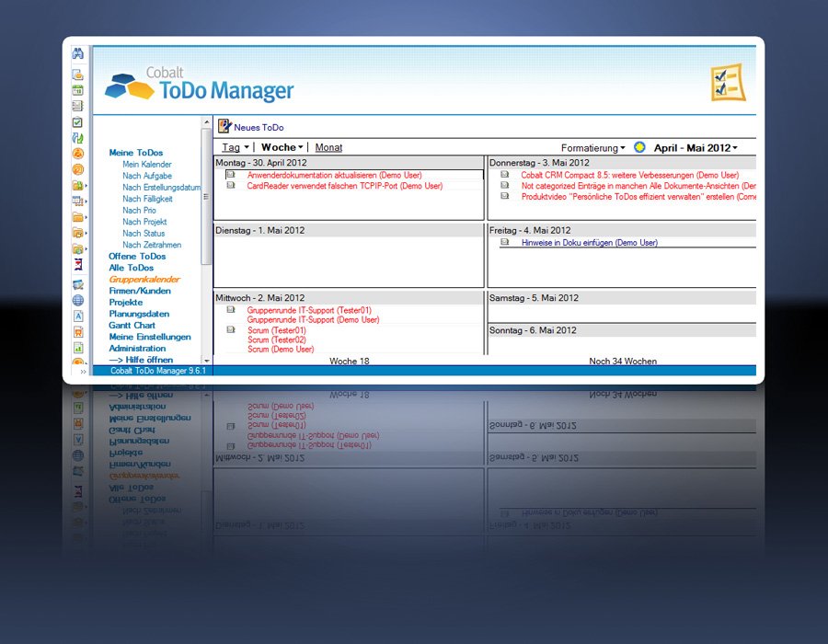Image resolution: width=828 pixels, height=644 pixels.
Task: Open Meine Einstellungen
Action: pyautogui.click(x=150, y=337)
